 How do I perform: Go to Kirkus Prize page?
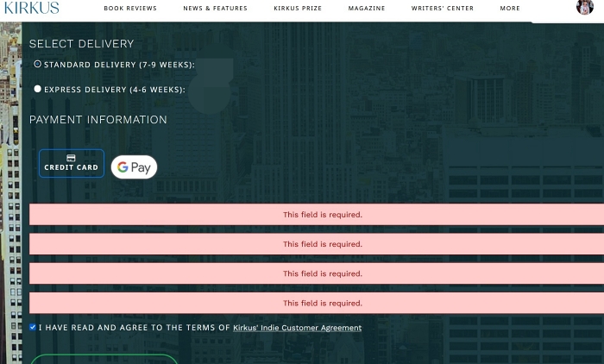click(x=298, y=9)
